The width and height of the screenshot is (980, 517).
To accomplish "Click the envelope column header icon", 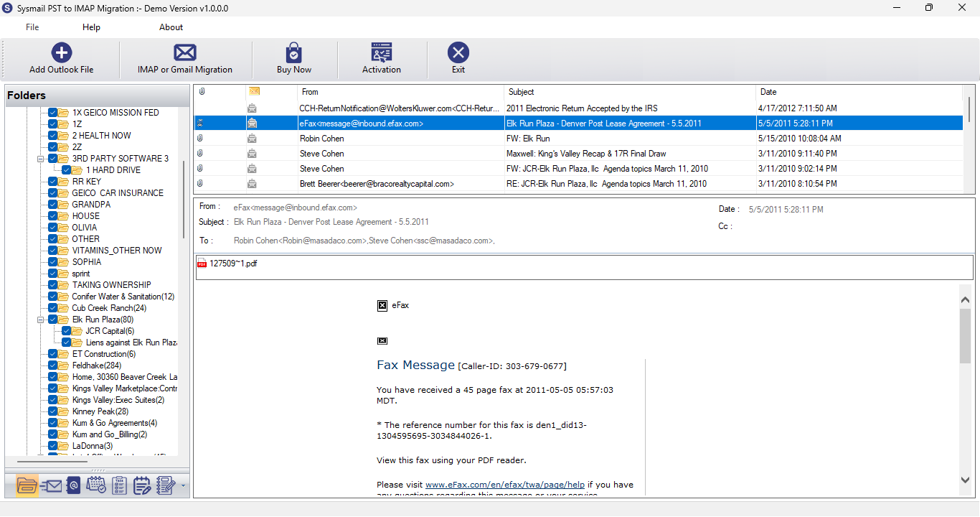I will (254, 91).
